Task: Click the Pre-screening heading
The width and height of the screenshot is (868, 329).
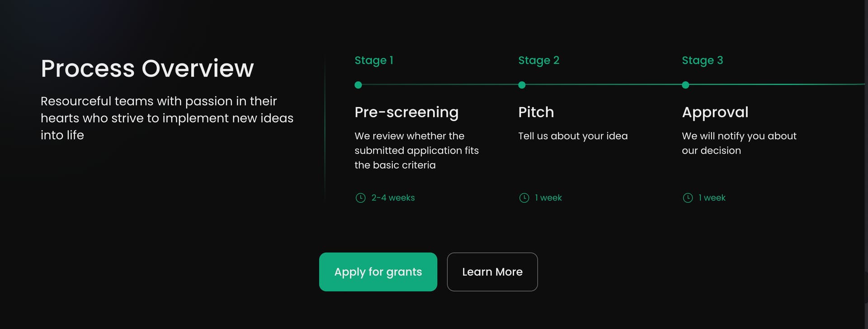Action: (406, 112)
